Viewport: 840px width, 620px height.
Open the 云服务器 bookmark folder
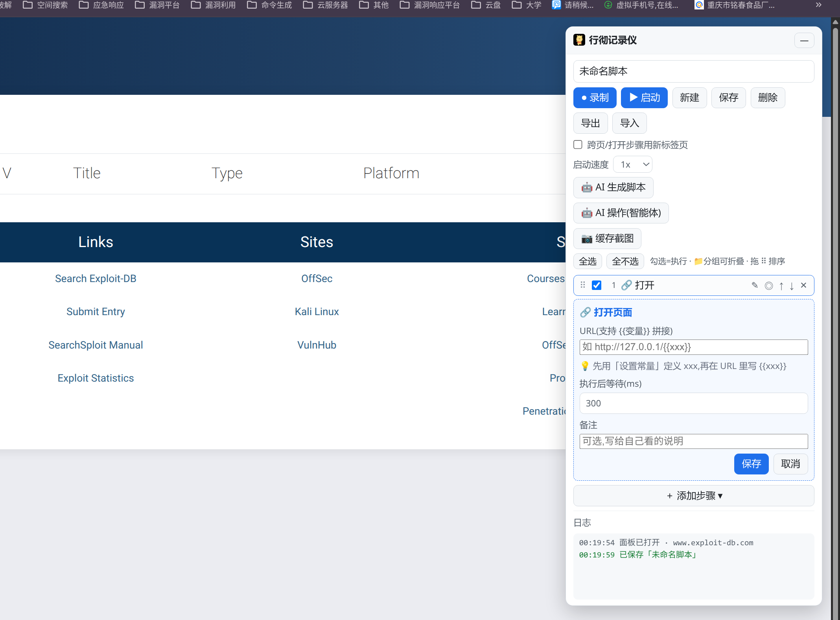click(x=325, y=5)
